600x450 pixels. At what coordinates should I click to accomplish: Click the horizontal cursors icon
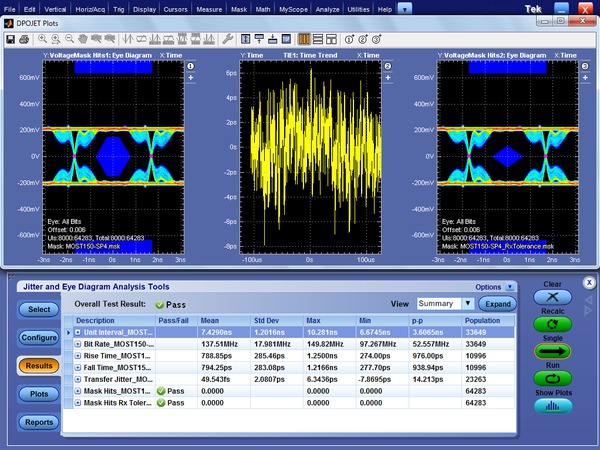(141, 39)
